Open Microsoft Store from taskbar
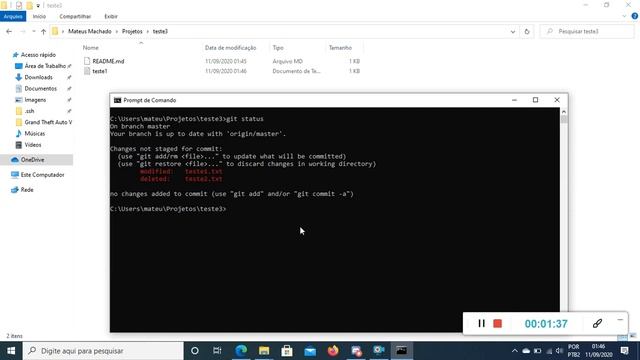 pos(287,351)
